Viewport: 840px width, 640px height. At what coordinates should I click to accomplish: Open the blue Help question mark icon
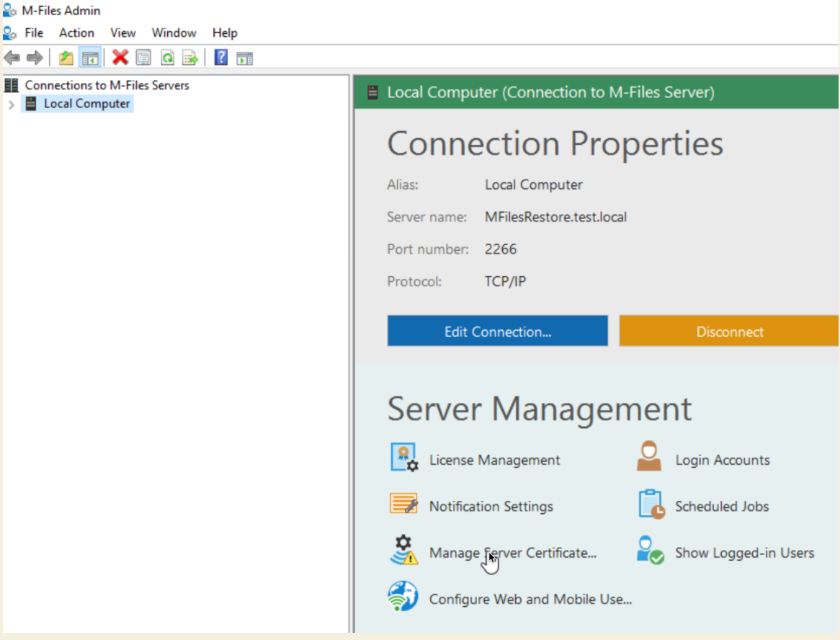[221, 58]
